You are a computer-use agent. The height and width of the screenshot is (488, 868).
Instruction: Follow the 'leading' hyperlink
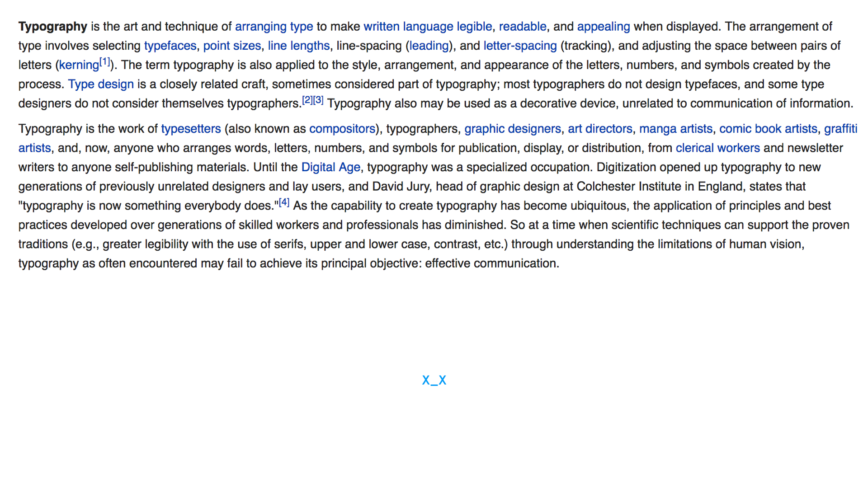pyautogui.click(x=429, y=46)
